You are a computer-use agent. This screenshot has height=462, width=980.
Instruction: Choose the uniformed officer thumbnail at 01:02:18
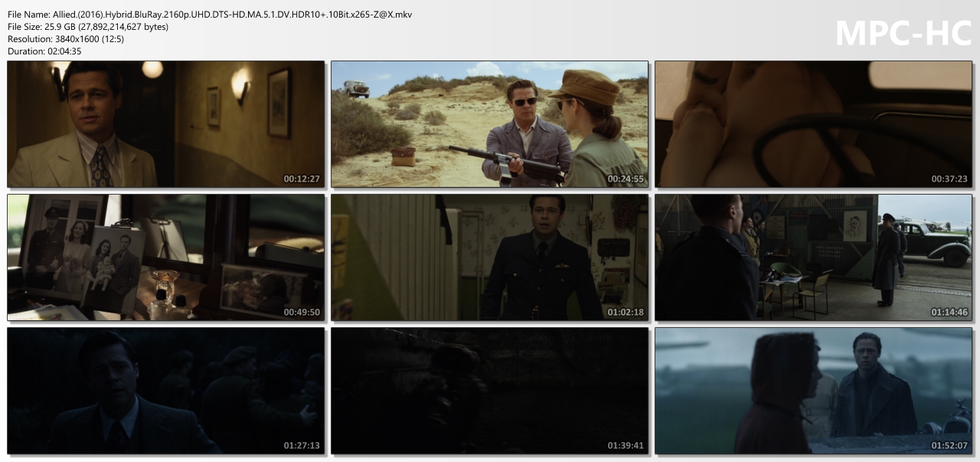[490, 257]
